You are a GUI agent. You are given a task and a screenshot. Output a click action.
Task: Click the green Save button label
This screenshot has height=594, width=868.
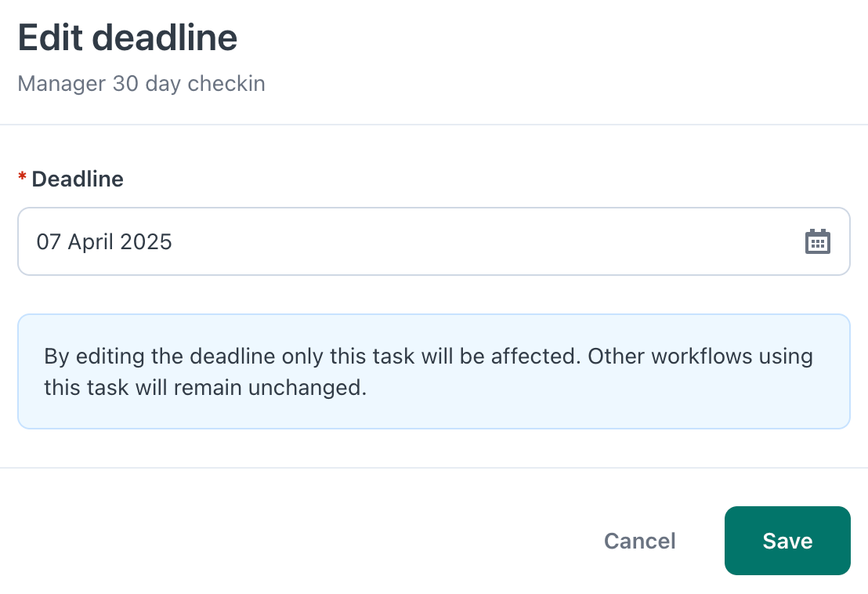[787, 541]
